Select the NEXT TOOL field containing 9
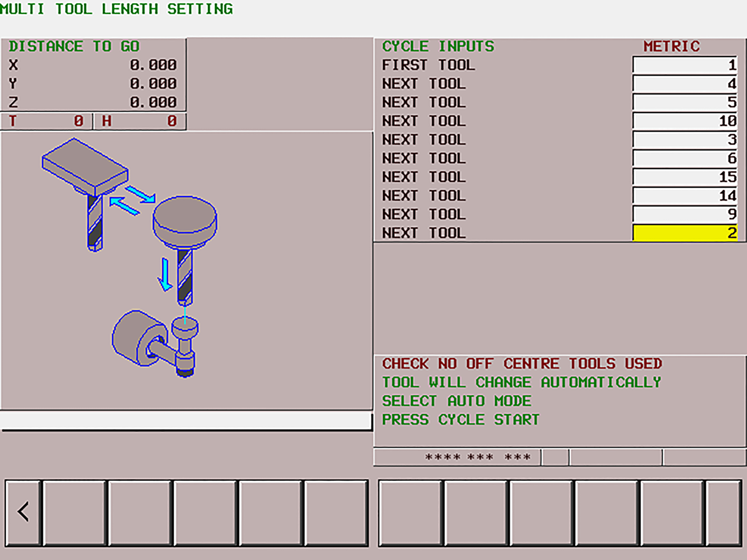The height and width of the screenshot is (560, 747). (684, 214)
